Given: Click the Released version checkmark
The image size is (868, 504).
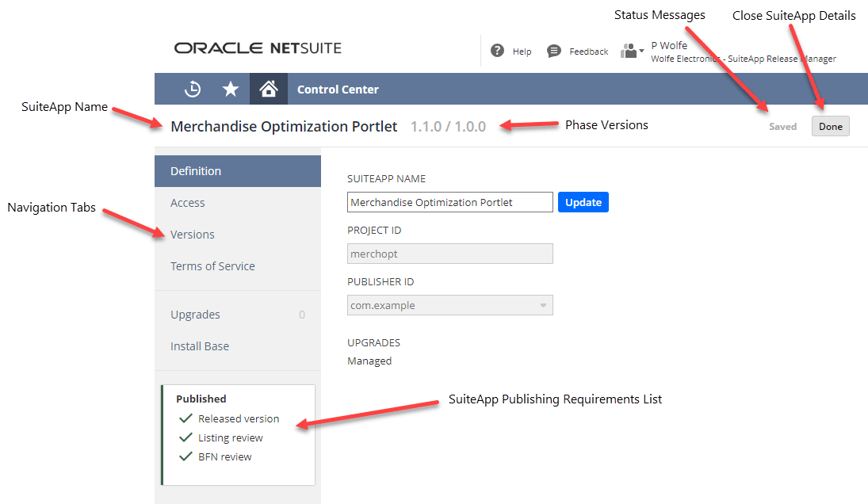Looking at the screenshot, I should [185, 418].
